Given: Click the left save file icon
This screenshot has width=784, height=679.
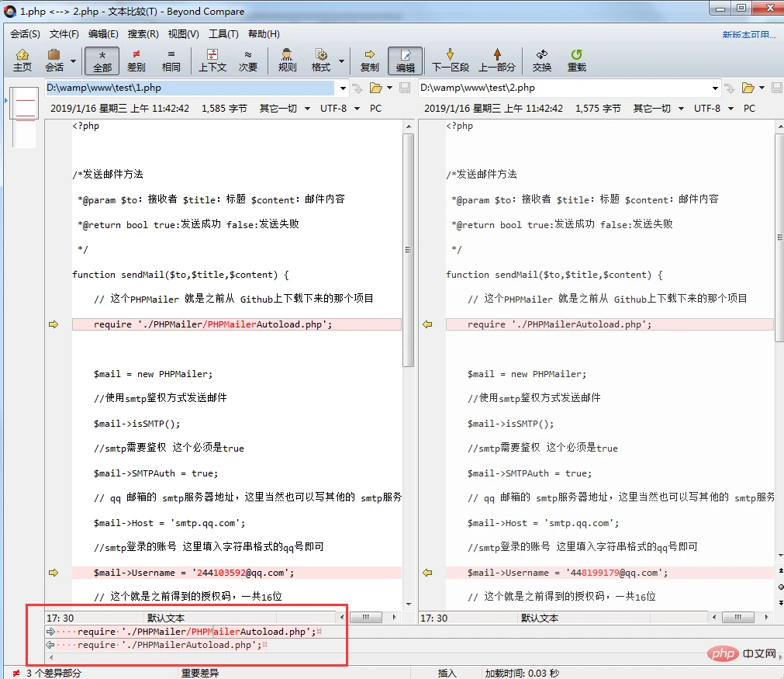Looking at the screenshot, I should [x=405, y=88].
